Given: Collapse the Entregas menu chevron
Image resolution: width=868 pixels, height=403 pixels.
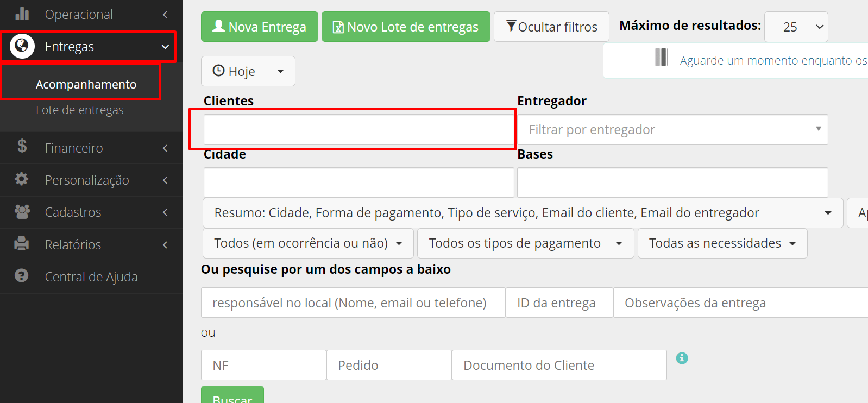Looking at the screenshot, I should click(x=165, y=47).
